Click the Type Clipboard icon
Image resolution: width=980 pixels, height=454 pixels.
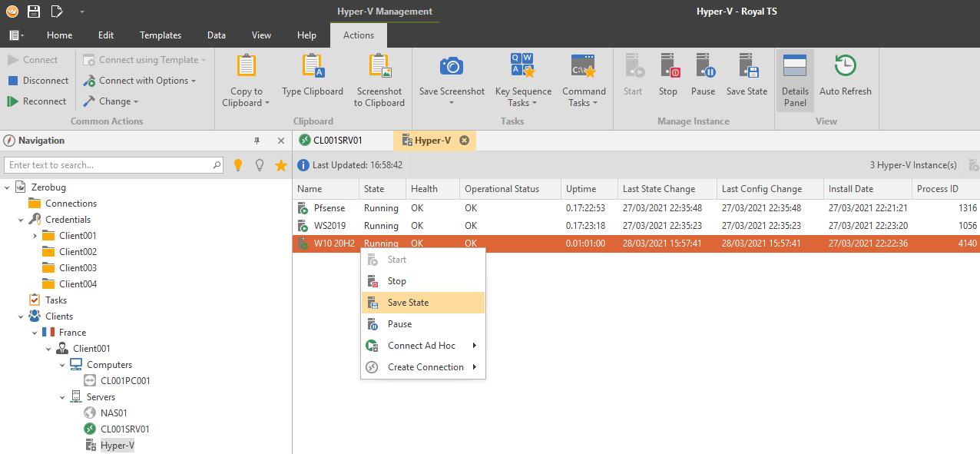pos(313,66)
